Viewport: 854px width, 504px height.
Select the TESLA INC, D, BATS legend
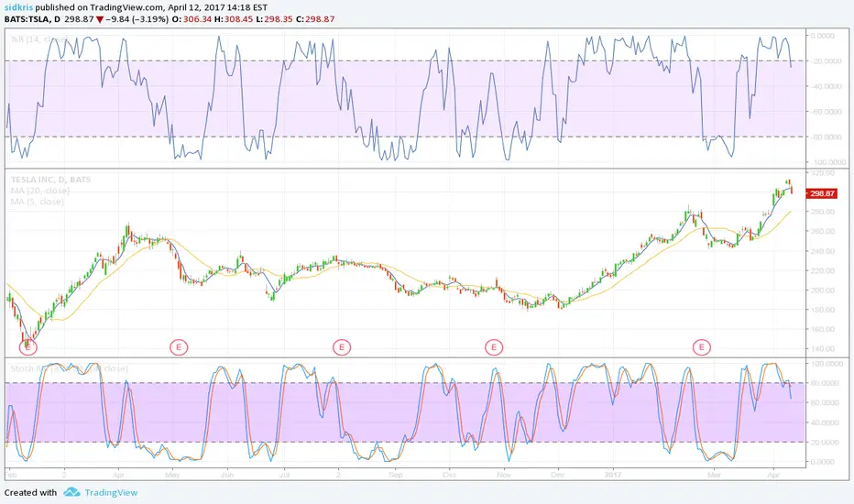[x=50, y=180]
